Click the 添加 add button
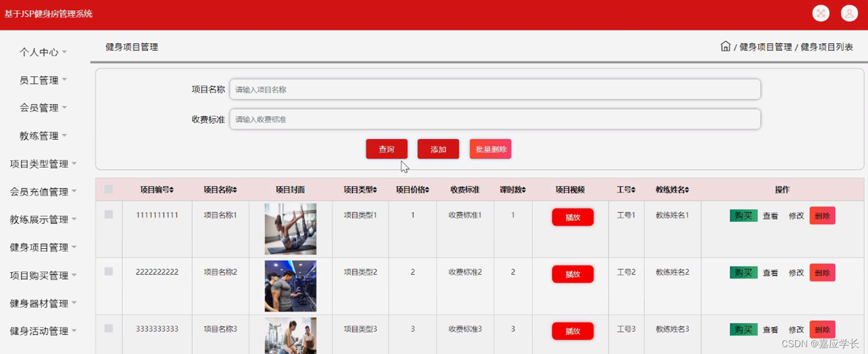 [438, 149]
